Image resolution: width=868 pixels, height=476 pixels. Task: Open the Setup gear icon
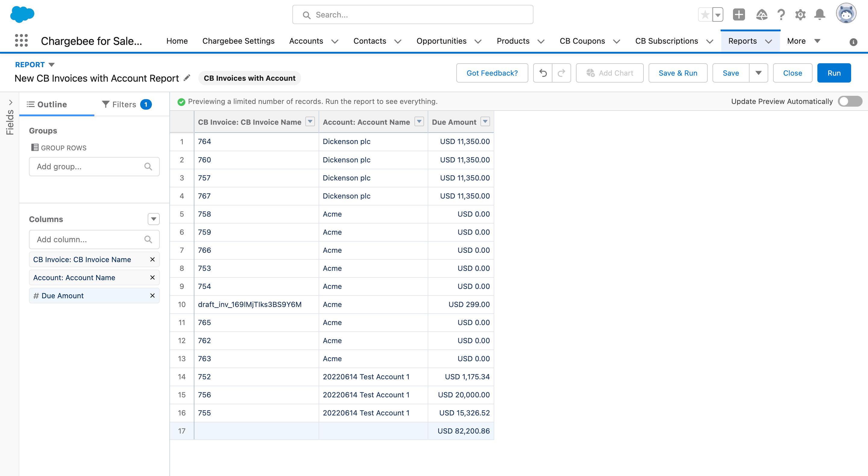point(800,15)
